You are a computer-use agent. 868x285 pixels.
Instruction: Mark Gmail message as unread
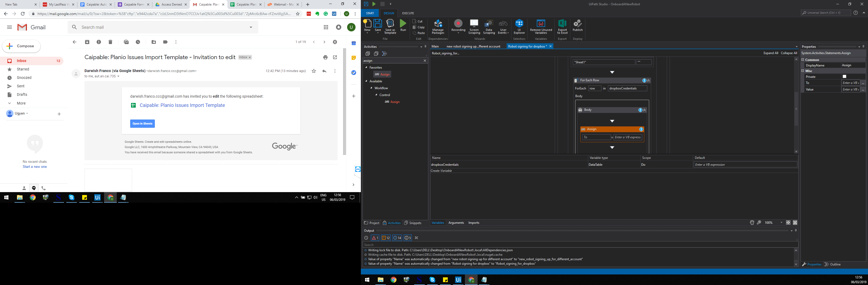pos(126,42)
